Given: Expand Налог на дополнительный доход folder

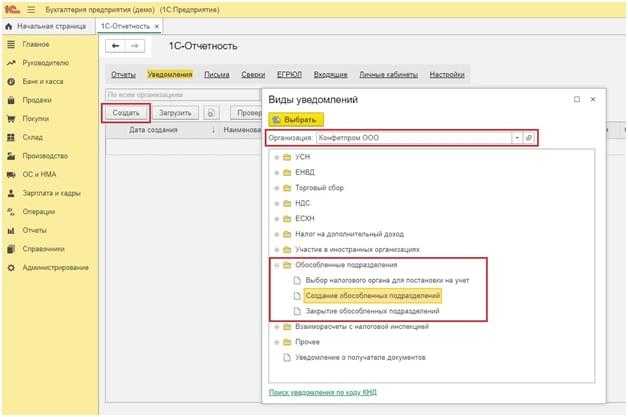Looking at the screenshot, I should point(276,234).
